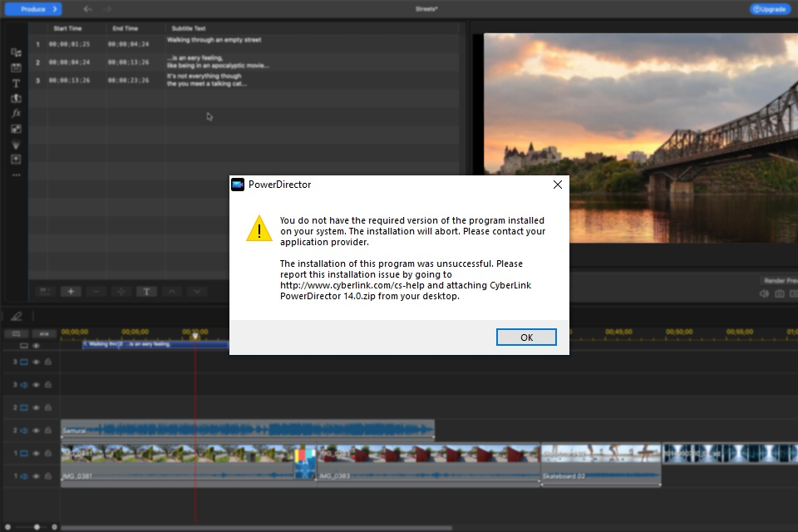Select start time 00;00;01;25 in row 1
Image resolution: width=798 pixels, height=532 pixels.
69,44
